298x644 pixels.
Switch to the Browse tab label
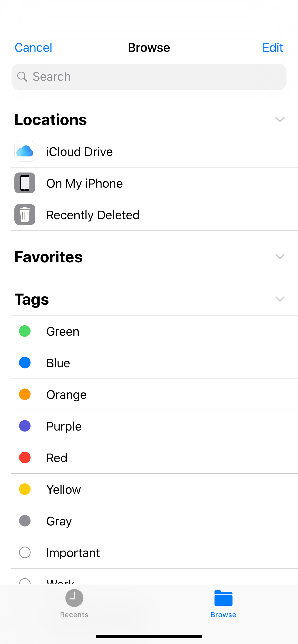pos(223,615)
